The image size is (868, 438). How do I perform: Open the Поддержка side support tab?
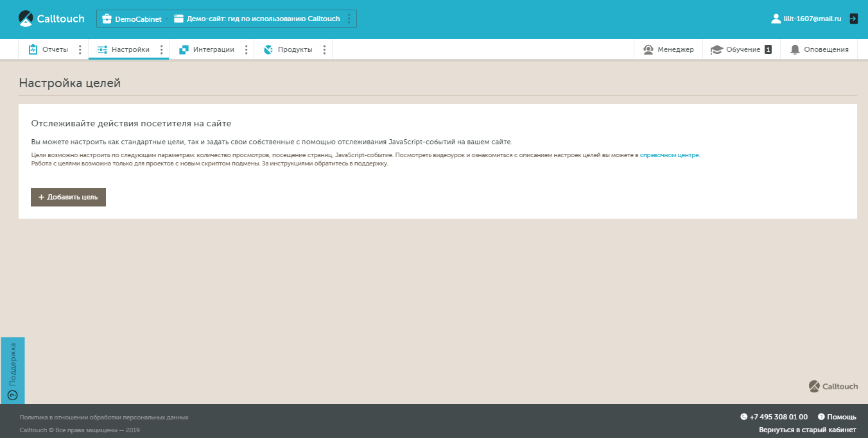click(13, 370)
